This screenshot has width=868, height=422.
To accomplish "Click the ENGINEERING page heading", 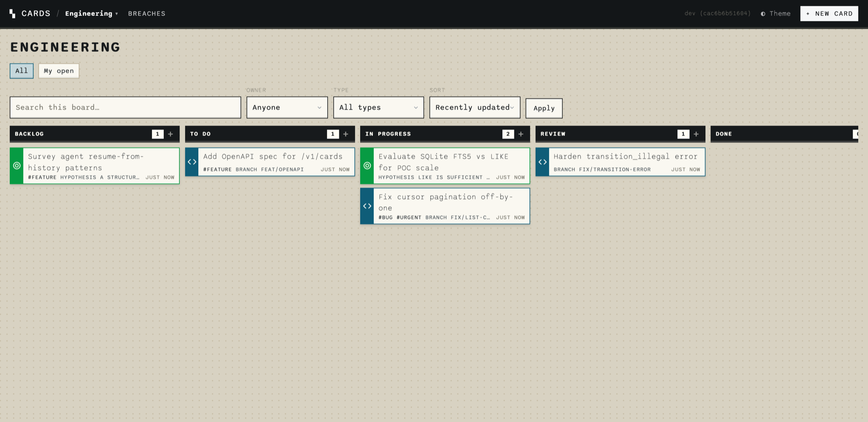I will pyautogui.click(x=65, y=47).
